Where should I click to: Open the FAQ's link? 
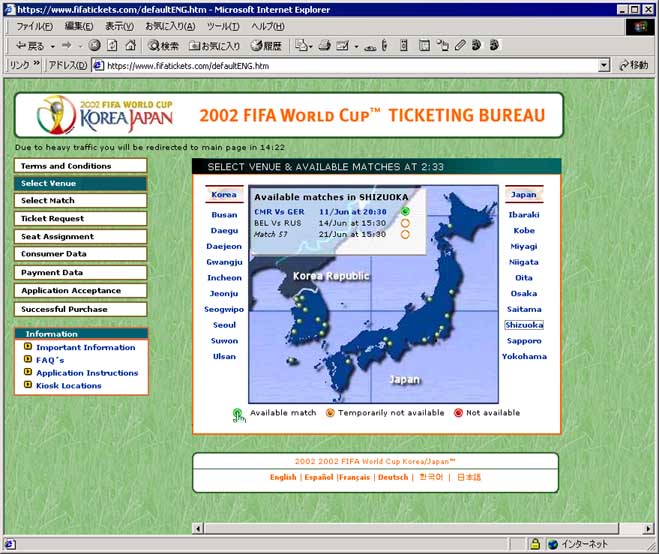[50, 360]
